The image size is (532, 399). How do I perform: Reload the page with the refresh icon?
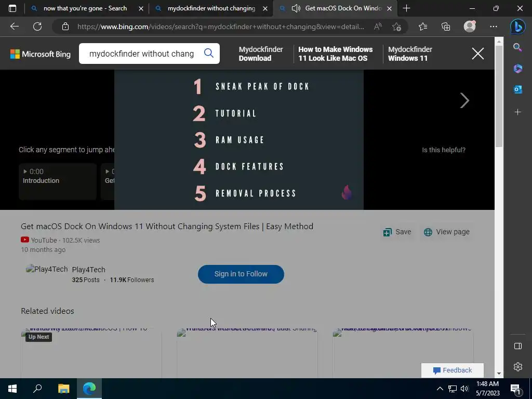pos(37,26)
